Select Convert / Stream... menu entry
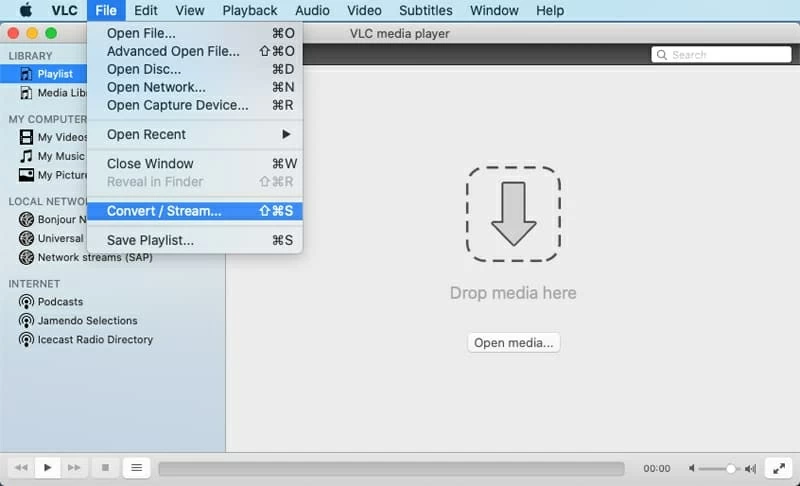 (x=195, y=211)
